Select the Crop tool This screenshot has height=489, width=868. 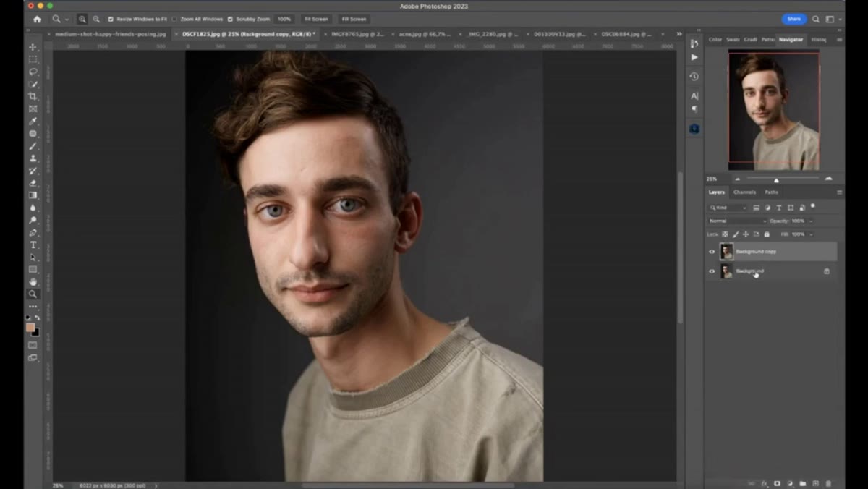pyautogui.click(x=33, y=96)
